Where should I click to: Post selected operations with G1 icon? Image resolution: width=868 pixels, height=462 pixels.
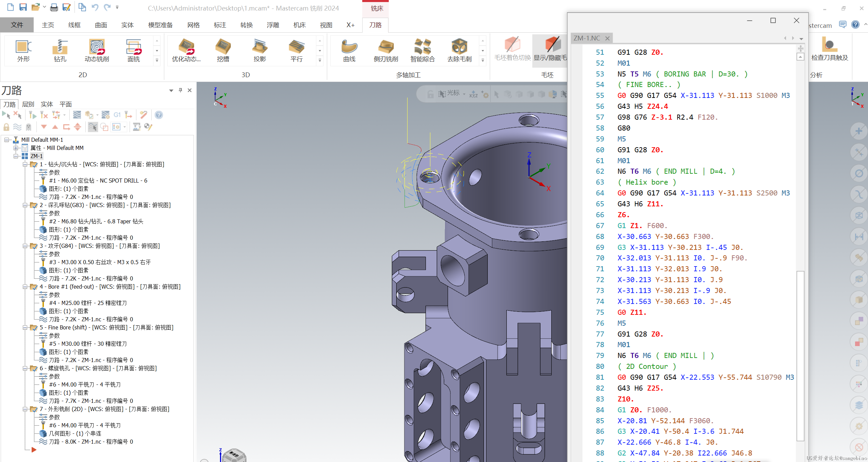coord(117,115)
